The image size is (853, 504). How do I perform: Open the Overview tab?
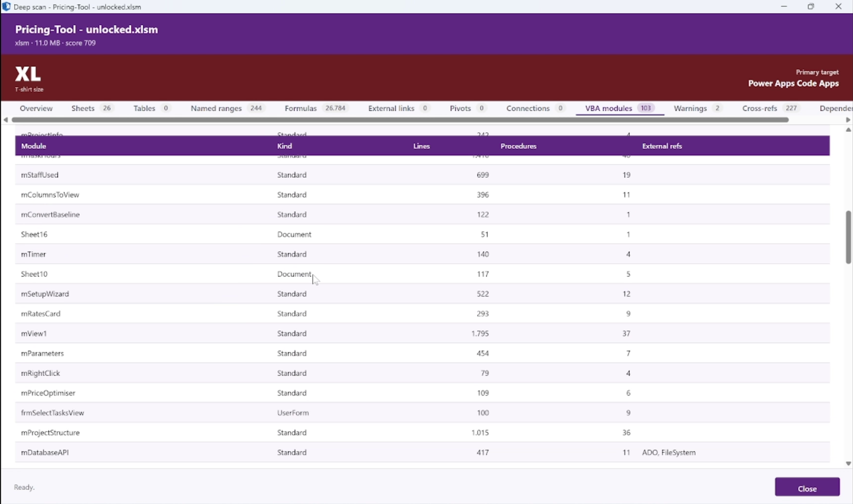tap(36, 108)
